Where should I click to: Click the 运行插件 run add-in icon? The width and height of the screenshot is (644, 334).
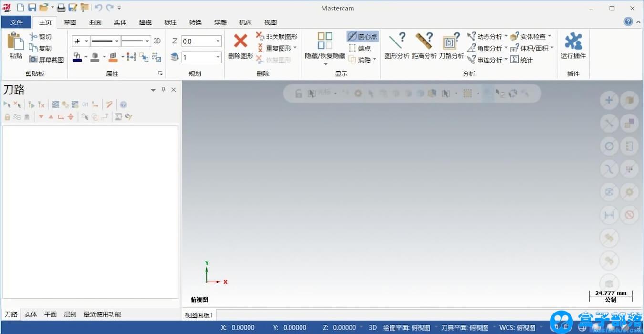(x=573, y=41)
